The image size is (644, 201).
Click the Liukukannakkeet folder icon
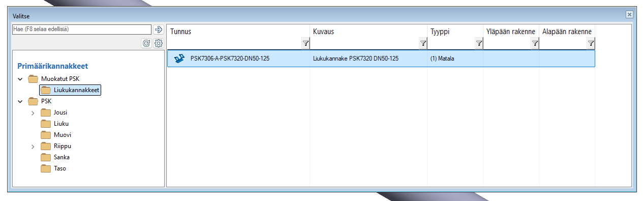tap(46, 91)
